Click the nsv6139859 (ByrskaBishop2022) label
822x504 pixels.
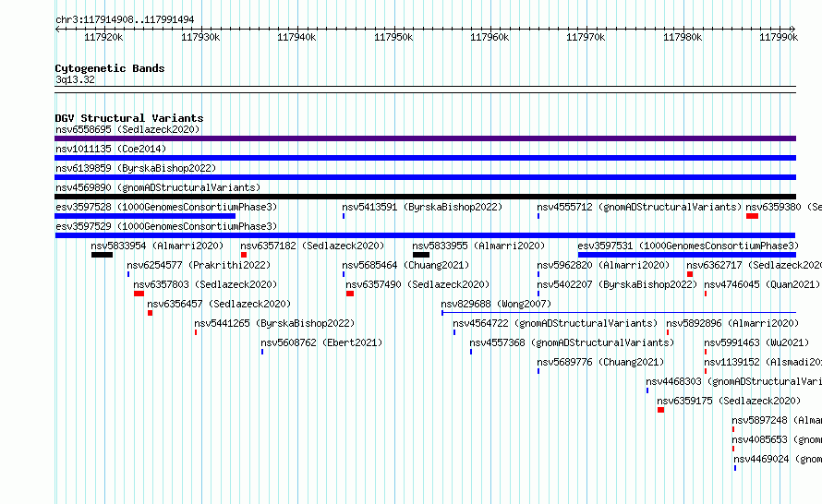click(136, 168)
